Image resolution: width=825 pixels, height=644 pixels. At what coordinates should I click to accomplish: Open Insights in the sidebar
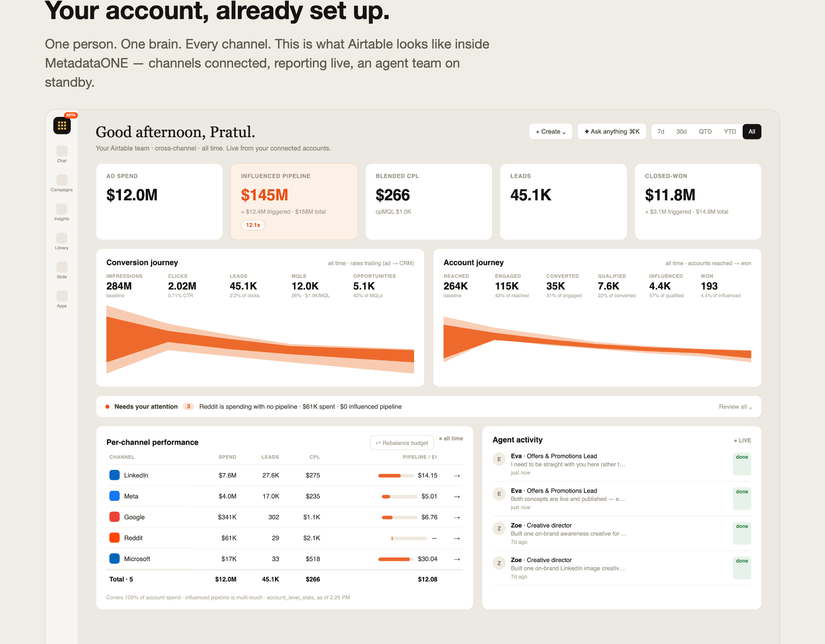point(62,212)
